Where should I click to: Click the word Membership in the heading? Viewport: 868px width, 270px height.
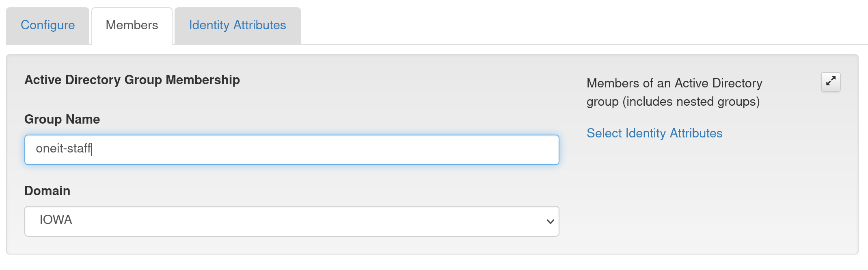coord(203,80)
